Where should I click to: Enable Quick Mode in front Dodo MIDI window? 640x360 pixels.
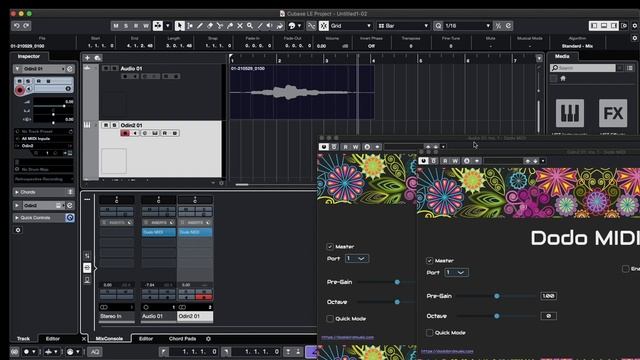(429, 333)
